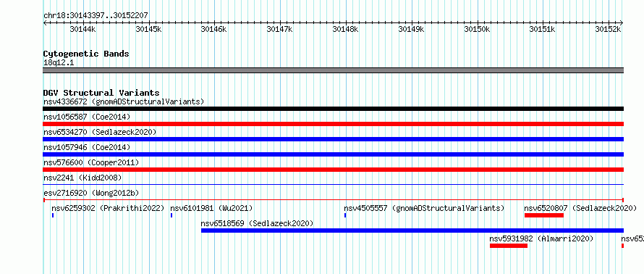Click the 30151k ruler label

(543, 29)
